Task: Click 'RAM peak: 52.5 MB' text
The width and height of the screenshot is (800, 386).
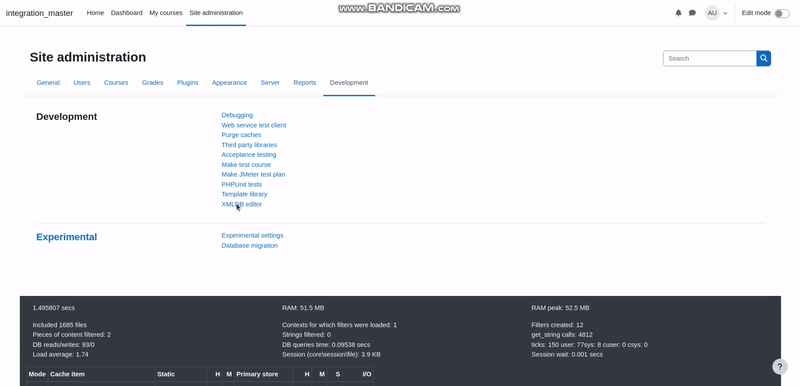Action: (560, 308)
